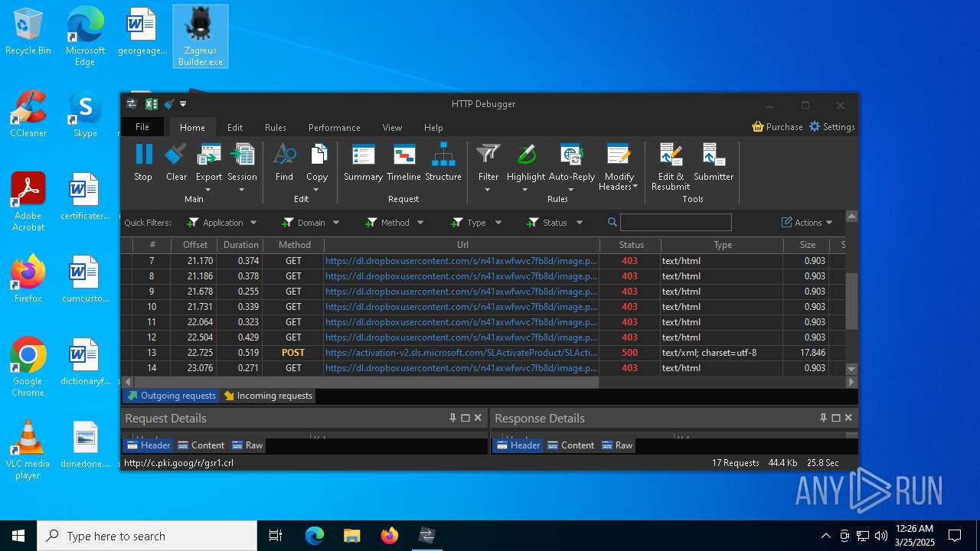980x551 pixels.
Task: Expand the Export dropdown arrow
Action: coord(209,190)
